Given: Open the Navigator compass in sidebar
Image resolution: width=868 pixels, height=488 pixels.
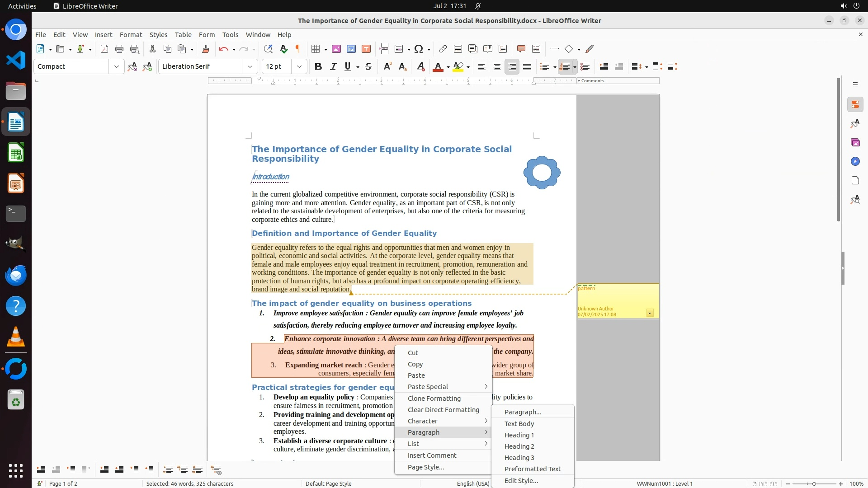Looking at the screenshot, I should (855, 162).
